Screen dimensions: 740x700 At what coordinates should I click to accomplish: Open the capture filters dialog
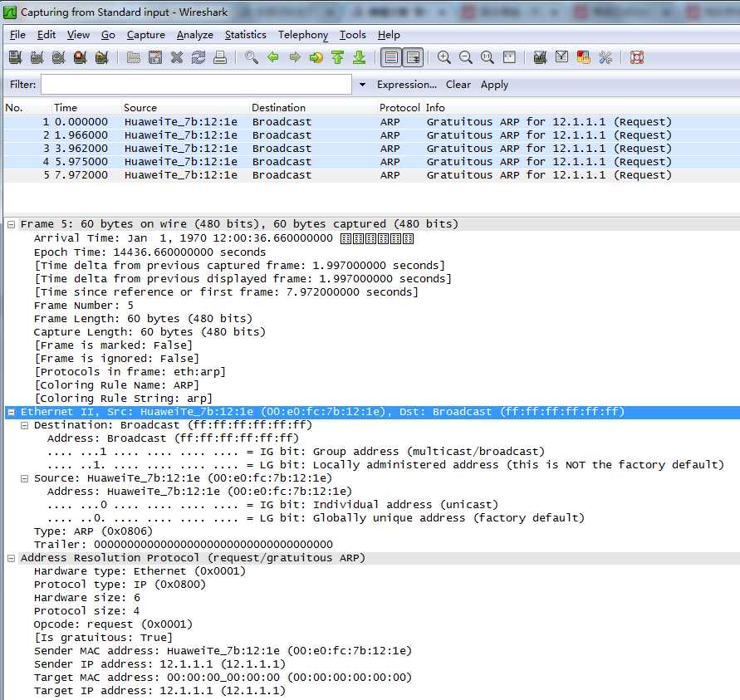[541, 57]
